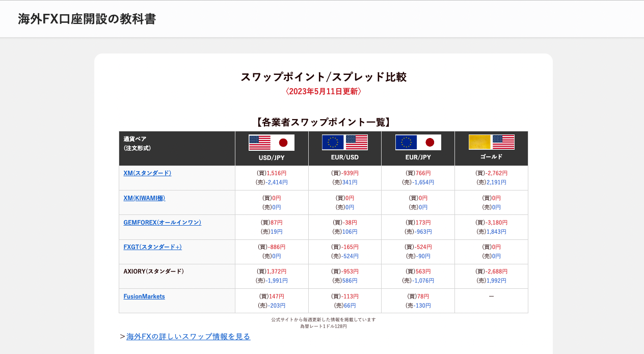644x354 pixels.
Task: Click the US flag in the USD/JPY column header
Action: [x=260, y=143]
